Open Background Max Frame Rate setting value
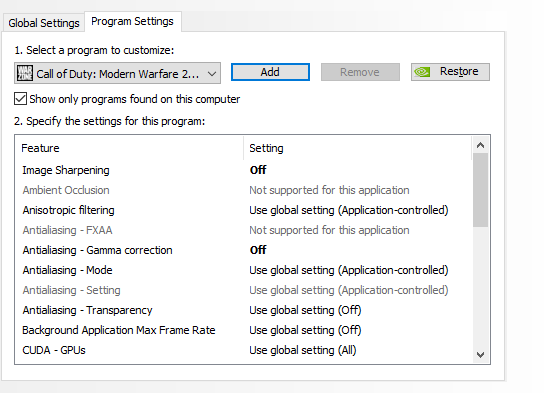Viewport: 544px width, 393px height. [305, 330]
